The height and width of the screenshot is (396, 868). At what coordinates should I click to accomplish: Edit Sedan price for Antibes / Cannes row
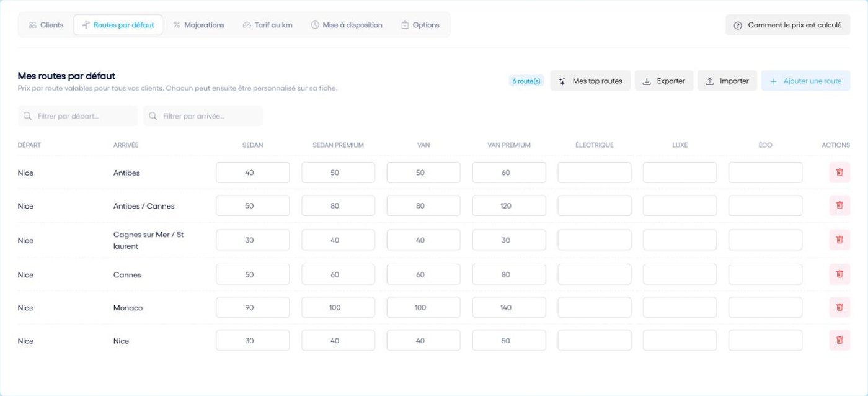pos(252,205)
